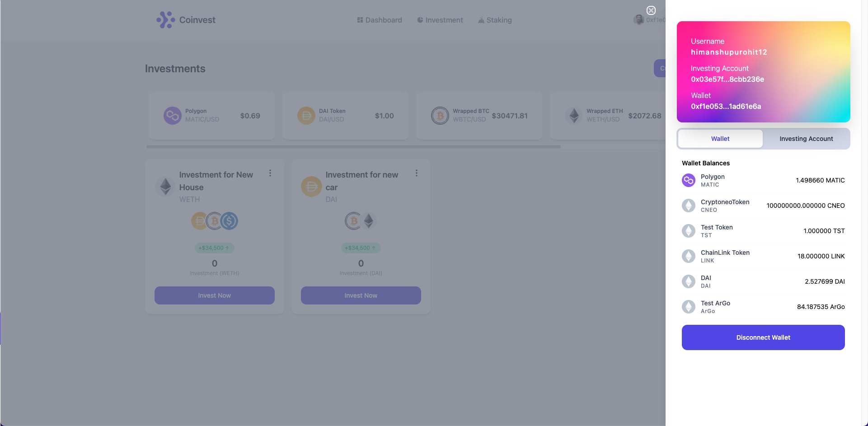Image resolution: width=868 pixels, height=426 pixels.
Task: Select the DAI token icon in the balances list
Action: click(689, 281)
